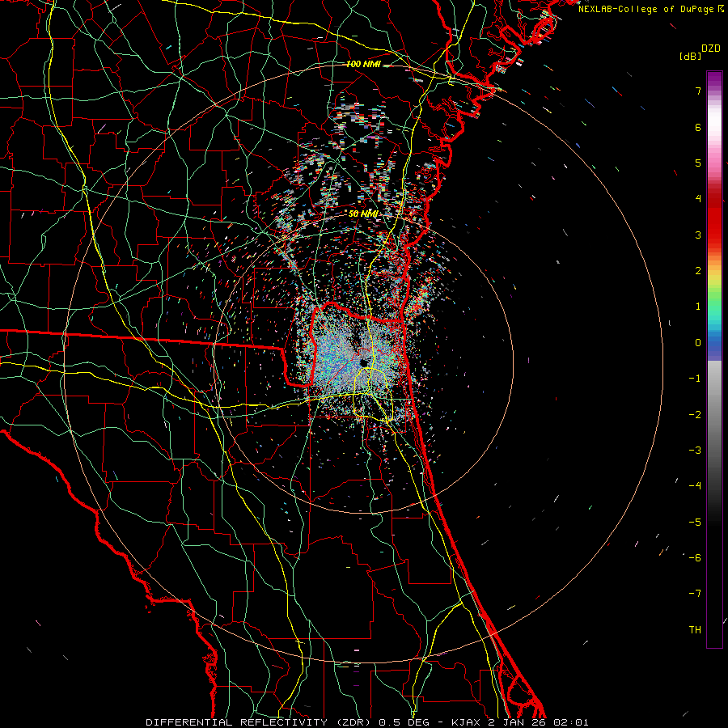This screenshot has height=728, width=728.
Task: Click the black radar site dot
Action: [x=364, y=362]
